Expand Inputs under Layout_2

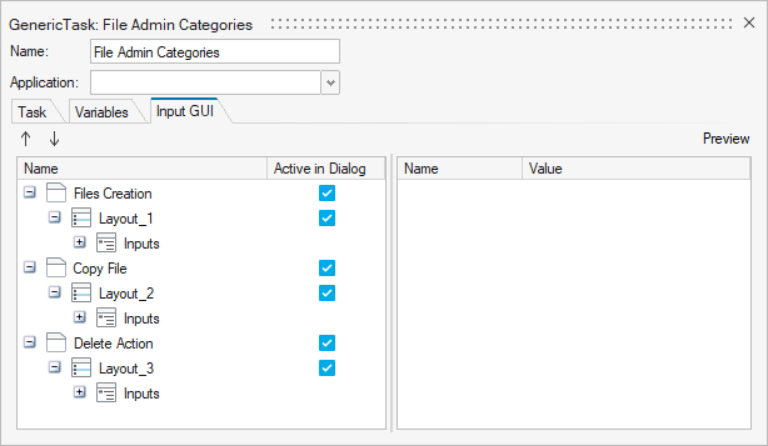(x=80, y=317)
